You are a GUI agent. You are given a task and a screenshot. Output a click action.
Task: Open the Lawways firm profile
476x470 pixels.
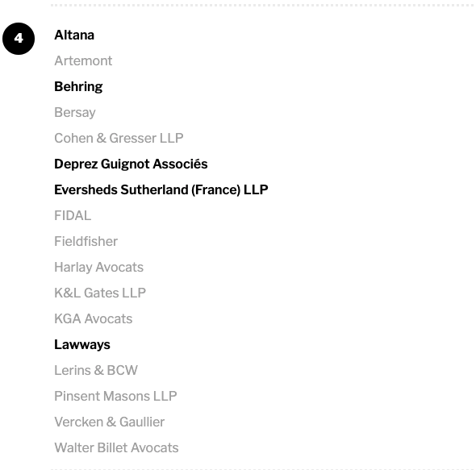(82, 345)
